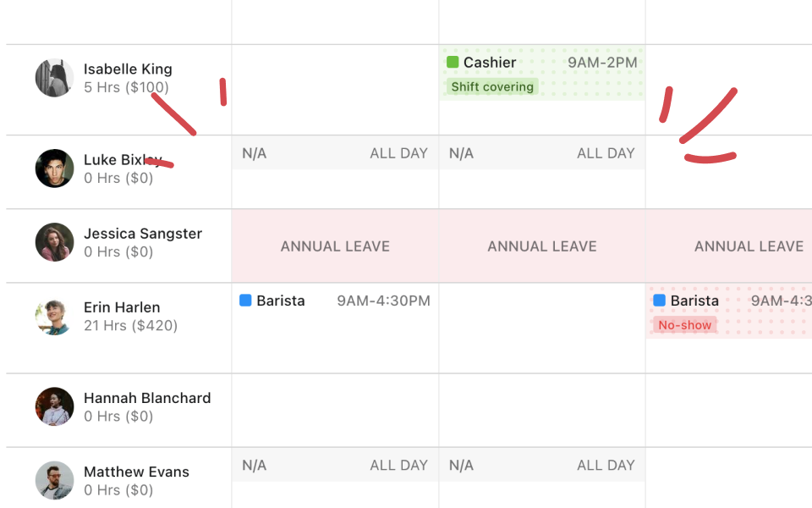Click the blue square on Erin's first Barista shift
The height and width of the screenshot is (508, 812).
245,301
